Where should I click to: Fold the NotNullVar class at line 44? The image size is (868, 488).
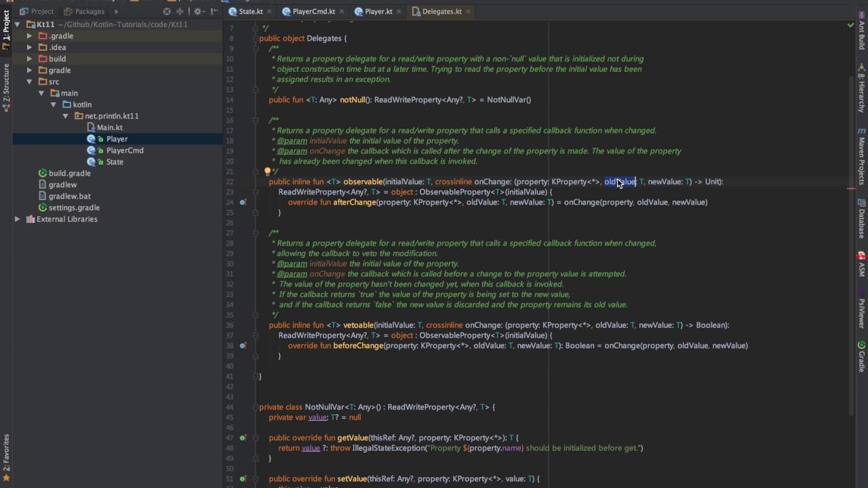(x=256, y=407)
